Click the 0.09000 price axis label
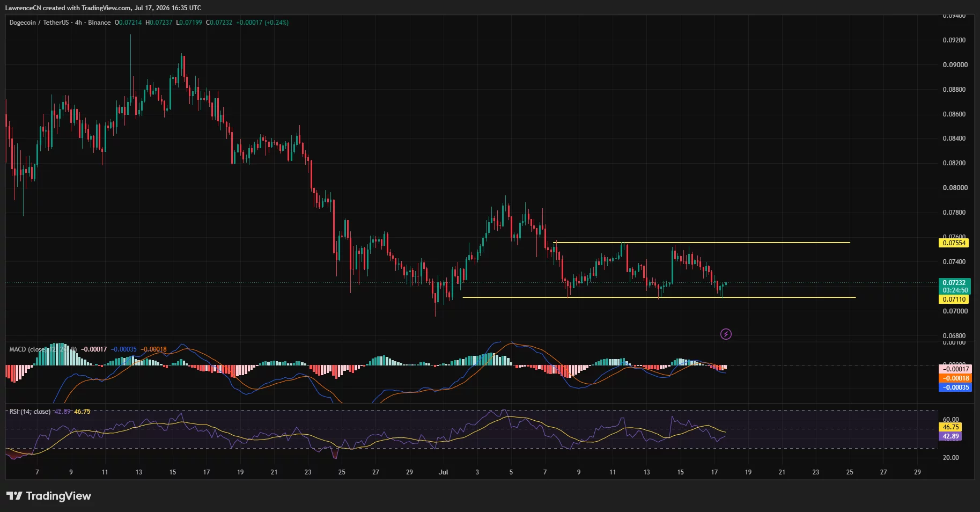This screenshot has height=512, width=980. 954,65
